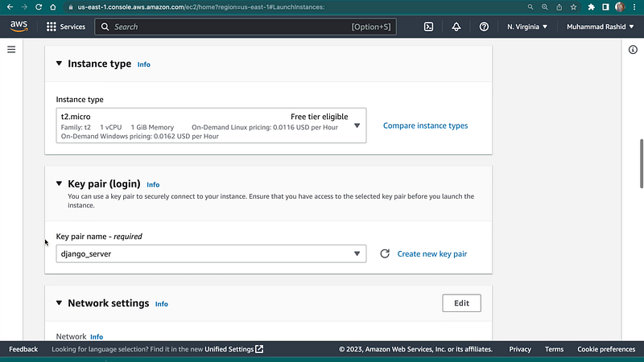Click in the AWS search field

tap(246, 27)
